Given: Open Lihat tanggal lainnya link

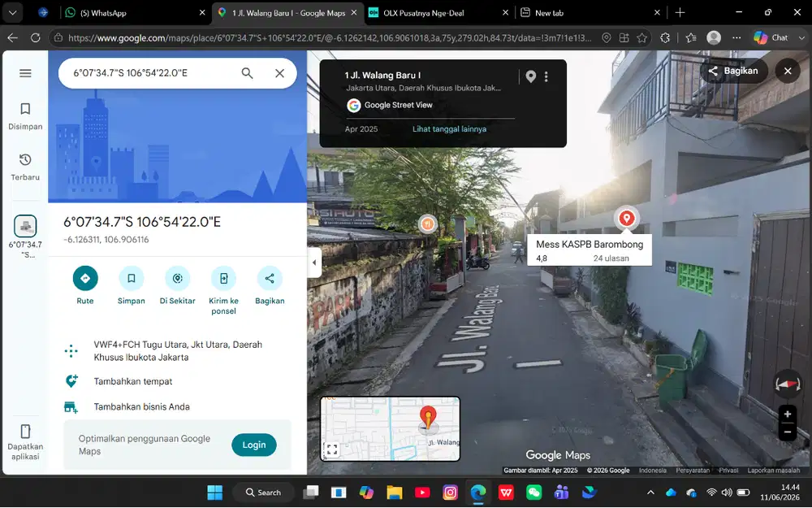Looking at the screenshot, I should coord(449,129).
